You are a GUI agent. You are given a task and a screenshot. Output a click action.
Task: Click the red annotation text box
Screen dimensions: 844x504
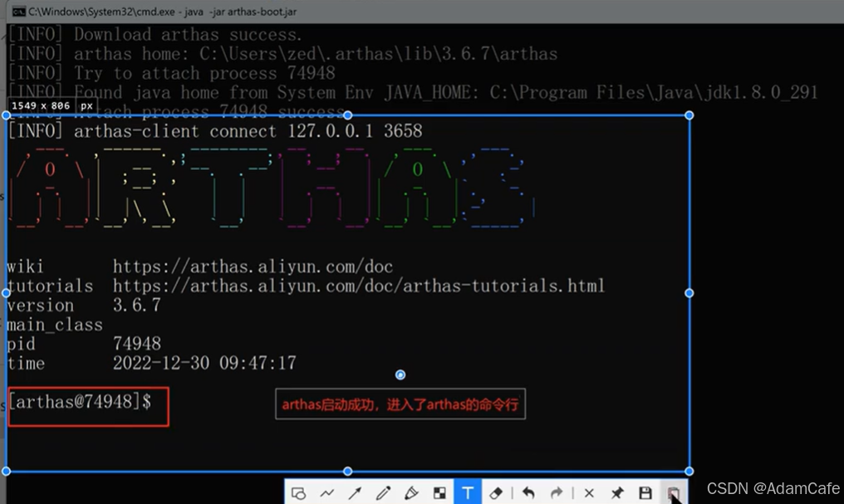(400, 404)
